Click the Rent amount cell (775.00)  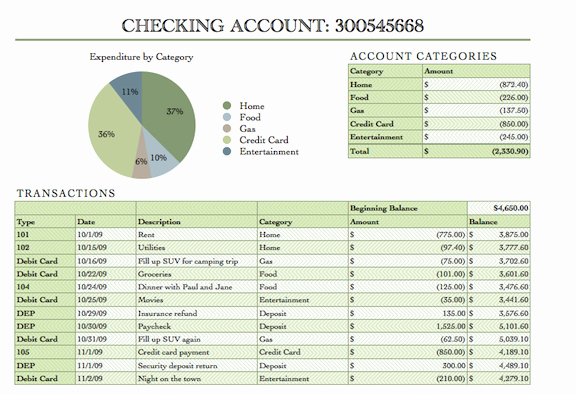(x=408, y=235)
